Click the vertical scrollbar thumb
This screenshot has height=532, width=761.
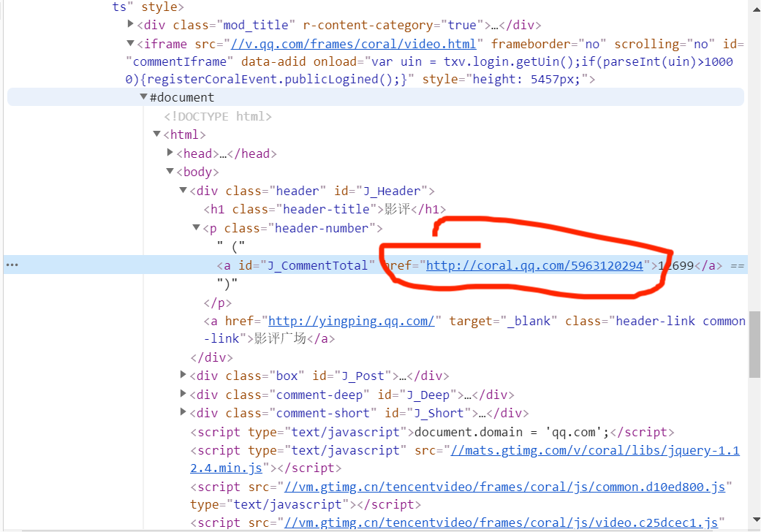click(x=754, y=344)
